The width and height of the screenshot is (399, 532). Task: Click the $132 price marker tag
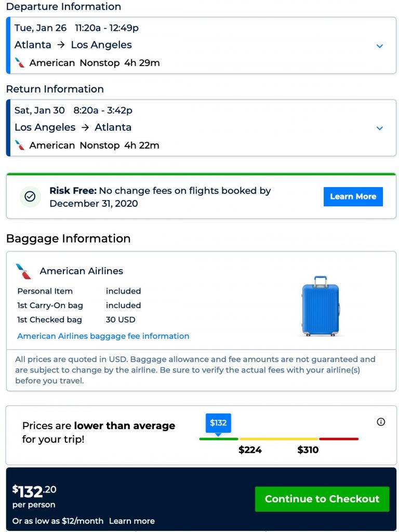tap(218, 423)
